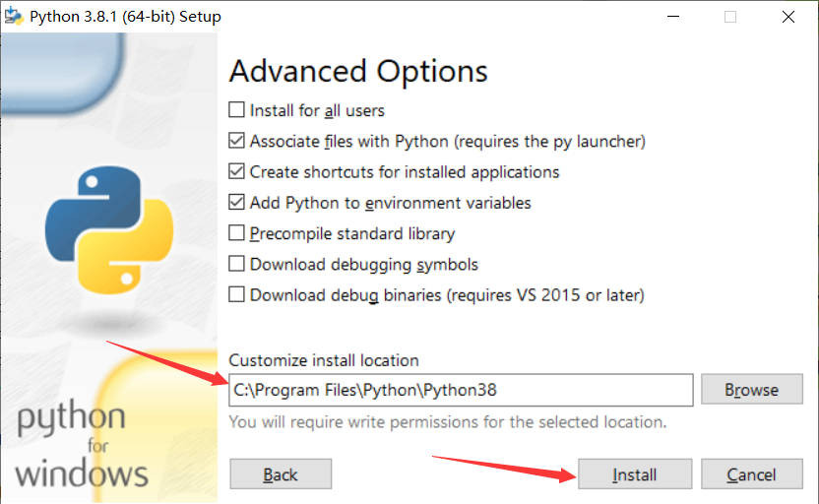Screen dimensions: 819x504
Task: Cancel the Python setup
Action: [752, 474]
